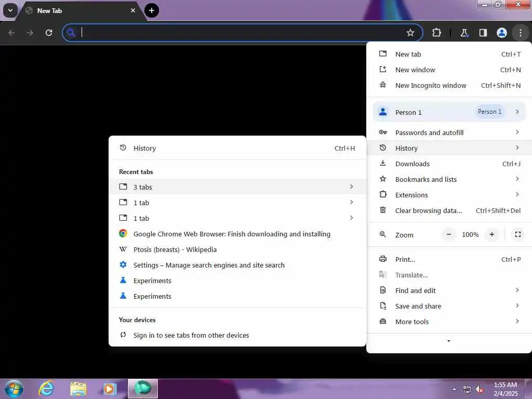Open the Chrome three-dot menu button
532x399 pixels.
coord(520,33)
